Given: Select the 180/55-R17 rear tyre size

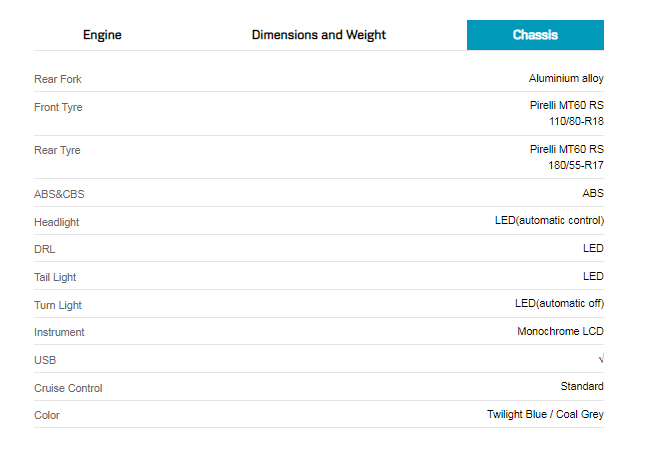Looking at the screenshot, I should 576,165.
